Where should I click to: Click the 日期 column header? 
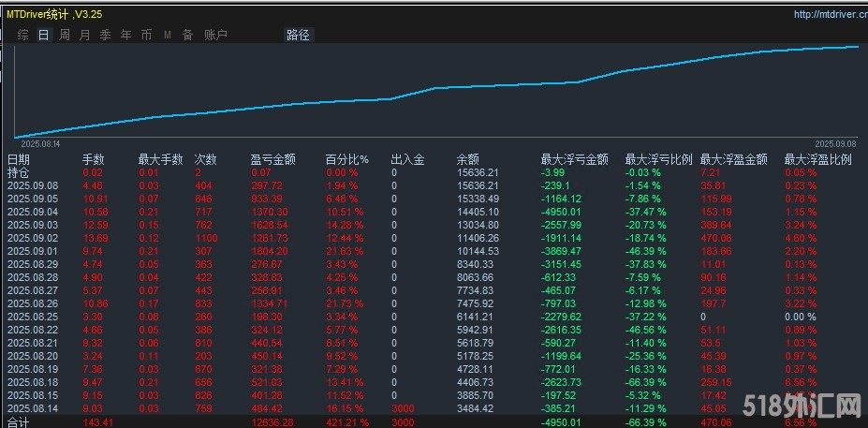click(x=19, y=159)
